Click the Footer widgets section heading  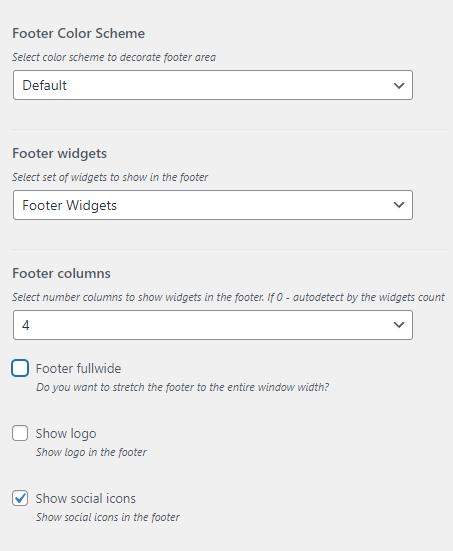tap(60, 154)
